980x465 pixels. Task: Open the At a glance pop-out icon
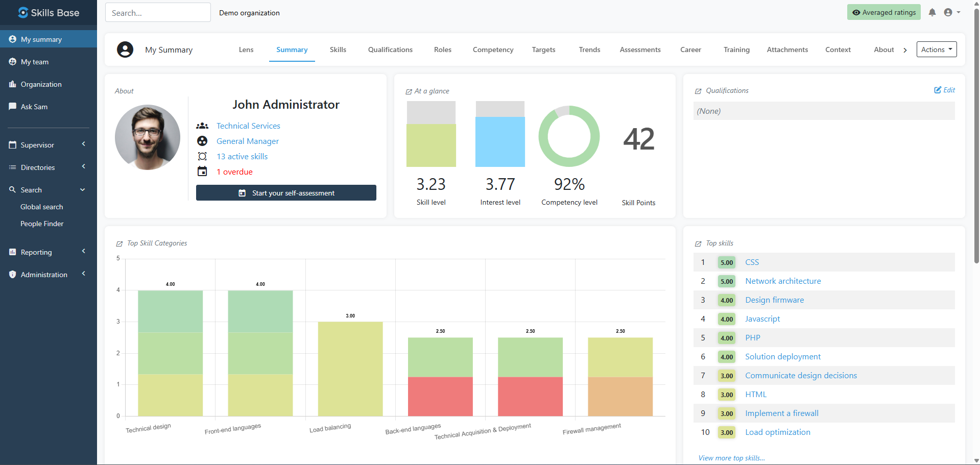pyautogui.click(x=409, y=92)
